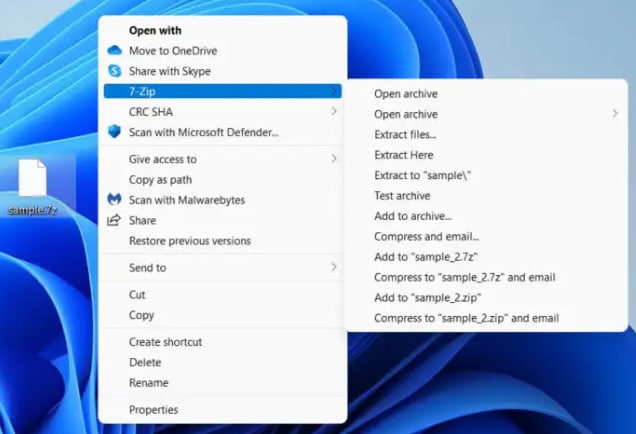Expand the Give access to chevron
Screen dimensions: 636x434
tap(333, 159)
